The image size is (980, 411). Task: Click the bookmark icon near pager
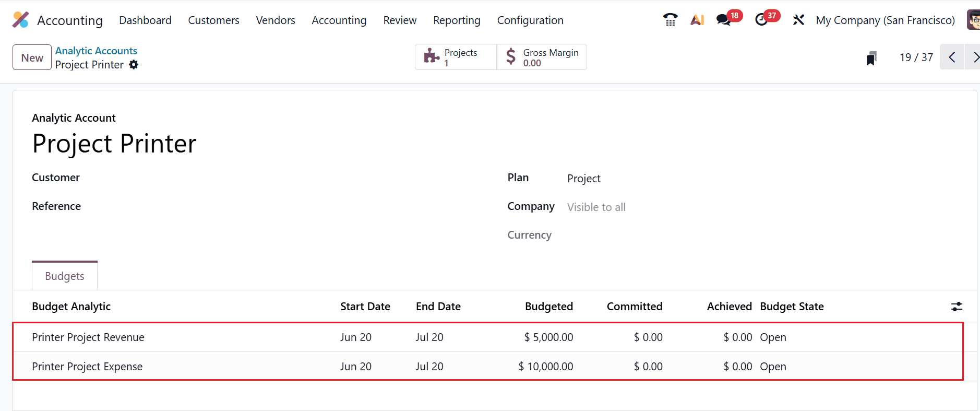pos(871,57)
